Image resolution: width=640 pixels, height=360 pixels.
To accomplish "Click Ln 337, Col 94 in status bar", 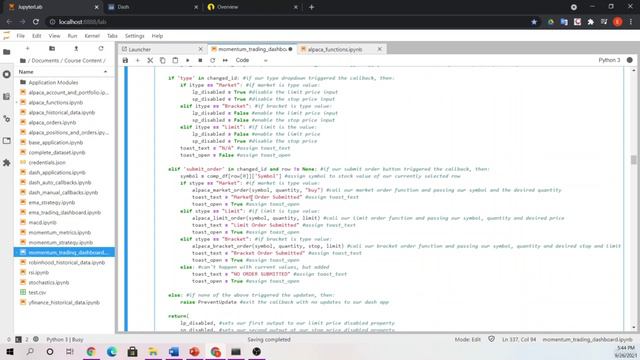I will coord(519,340).
